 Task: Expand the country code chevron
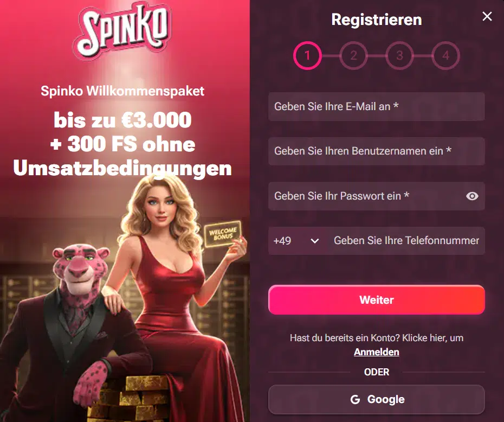tap(315, 241)
